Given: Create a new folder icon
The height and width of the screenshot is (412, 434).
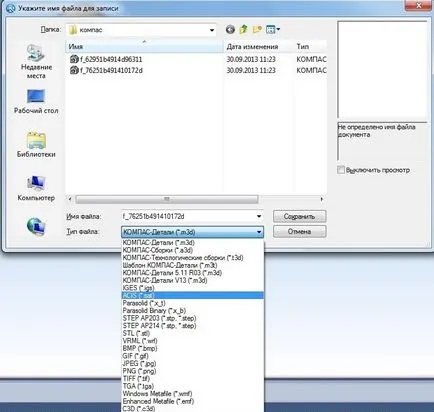Looking at the screenshot, I should [257, 30].
